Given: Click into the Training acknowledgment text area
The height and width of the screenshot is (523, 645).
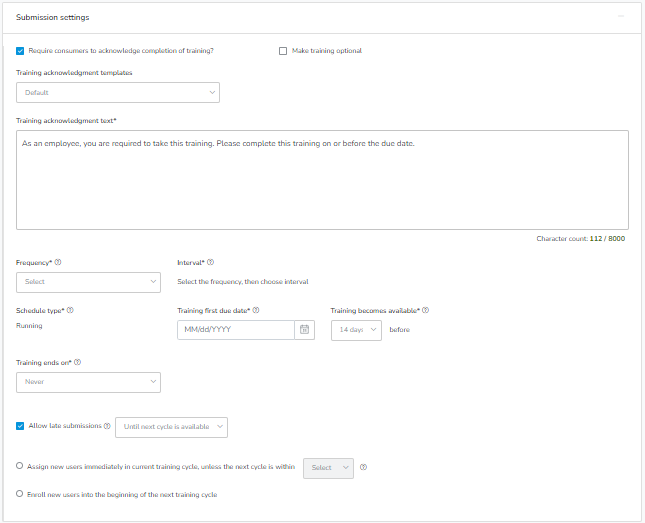Looking at the screenshot, I should tap(322, 180).
